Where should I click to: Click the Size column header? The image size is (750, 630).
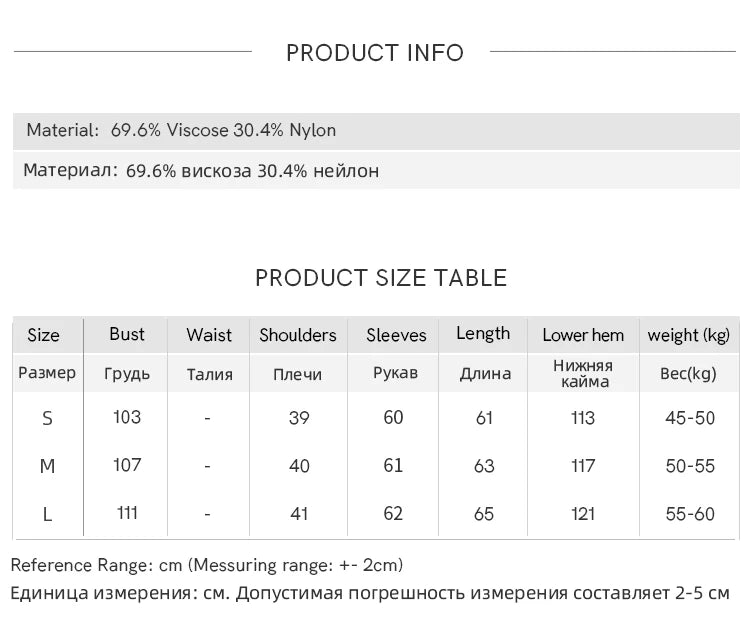click(44, 335)
